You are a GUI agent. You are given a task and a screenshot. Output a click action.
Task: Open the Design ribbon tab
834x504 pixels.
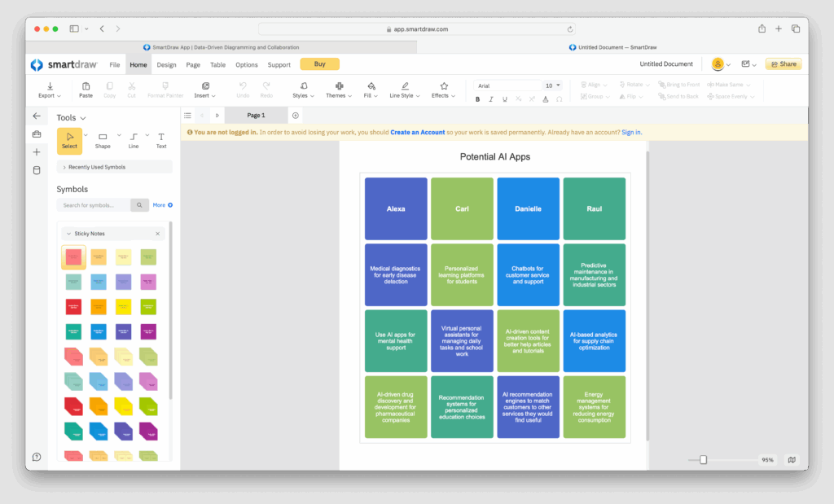pyautogui.click(x=166, y=64)
